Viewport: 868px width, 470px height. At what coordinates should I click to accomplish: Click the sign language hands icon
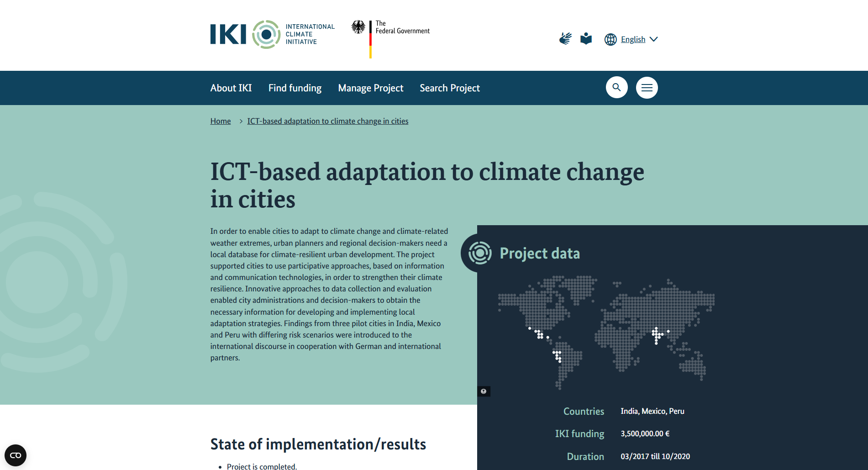(565, 39)
